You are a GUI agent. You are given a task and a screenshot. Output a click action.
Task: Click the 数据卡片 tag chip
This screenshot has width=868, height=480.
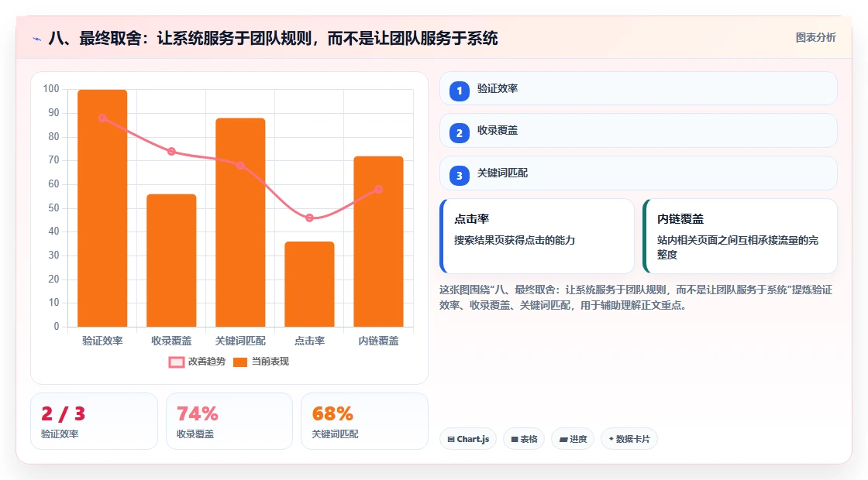629,439
